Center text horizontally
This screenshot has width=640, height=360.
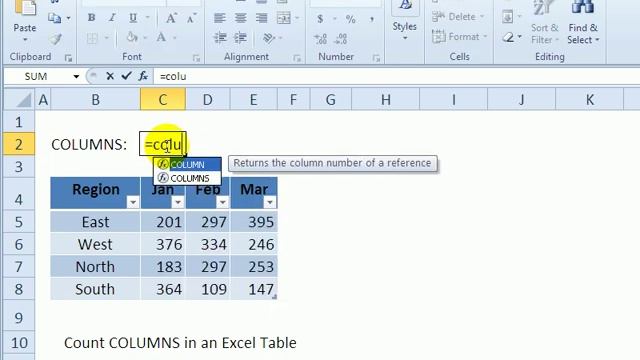pyautogui.click(x=240, y=18)
